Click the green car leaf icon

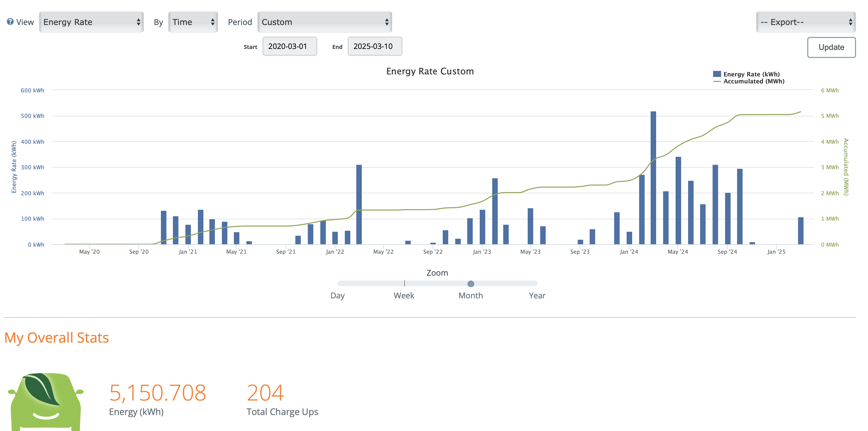[46, 401]
